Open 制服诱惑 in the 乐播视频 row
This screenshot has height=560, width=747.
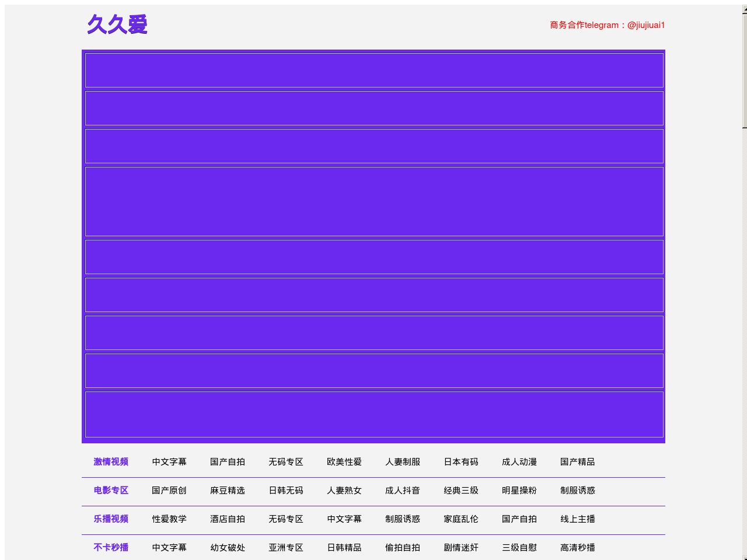[403, 519]
